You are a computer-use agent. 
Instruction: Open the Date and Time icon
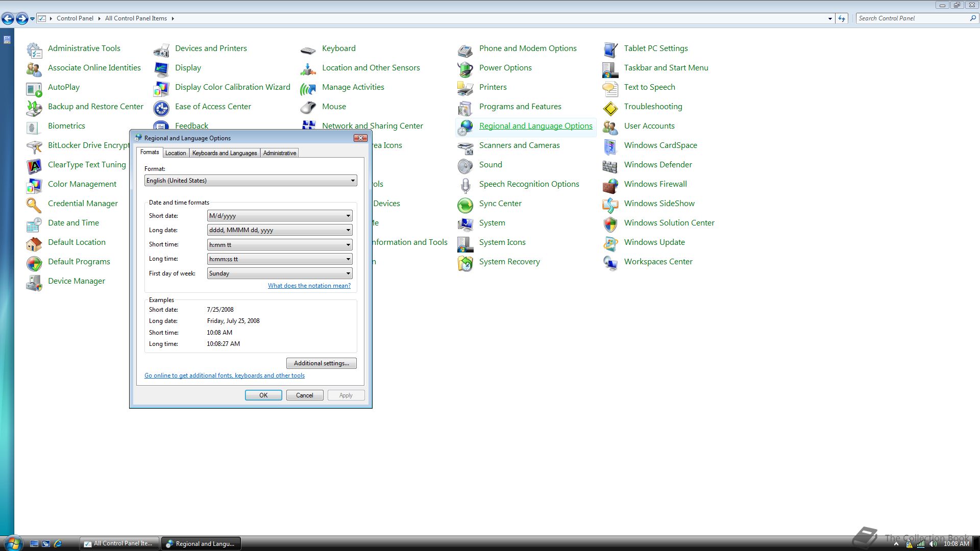click(x=34, y=224)
